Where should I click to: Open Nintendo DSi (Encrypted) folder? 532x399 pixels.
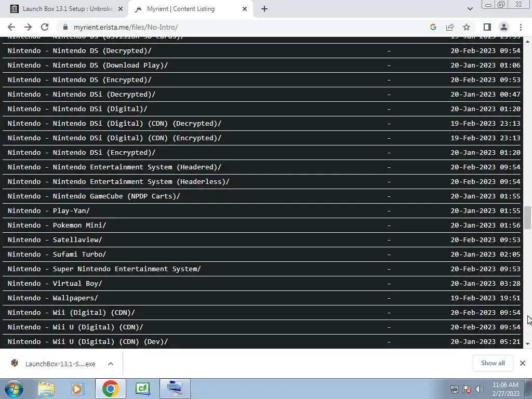tap(82, 153)
